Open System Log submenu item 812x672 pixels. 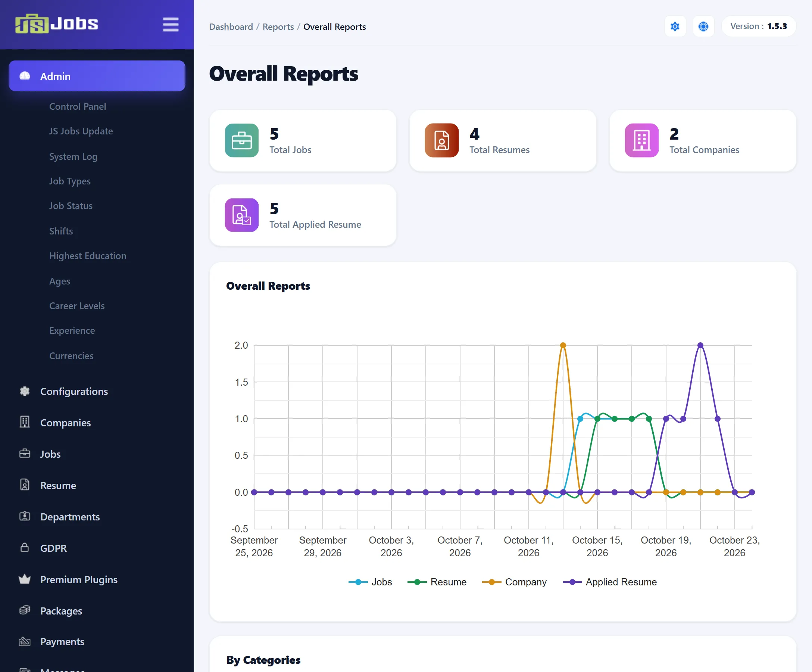tap(73, 156)
